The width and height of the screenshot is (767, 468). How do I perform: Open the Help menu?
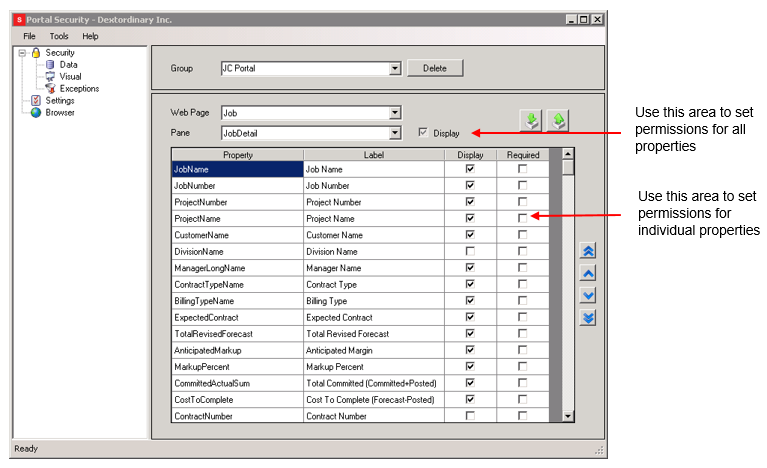[x=90, y=36]
